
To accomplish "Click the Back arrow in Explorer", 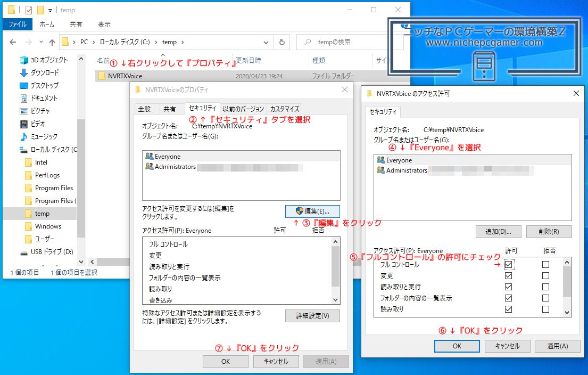I will (x=13, y=42).
